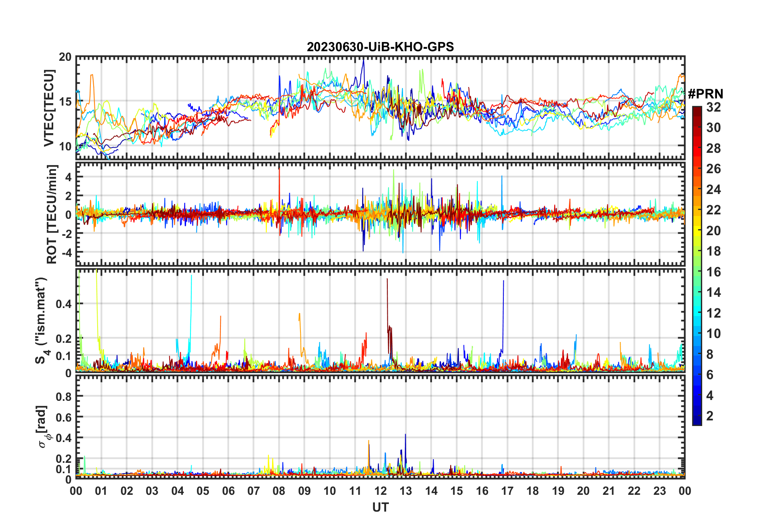Image resolution: width=761 pixels, height=532 pixels.
Task: Click the VTEC[TECU] y-axis label
Action: click(x=49, y=108)
